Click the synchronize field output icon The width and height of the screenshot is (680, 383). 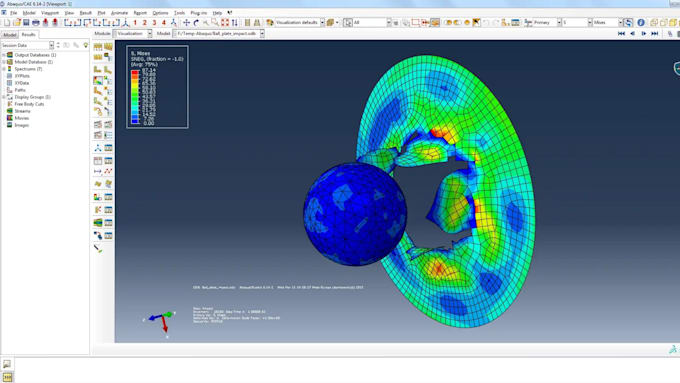[x=628, y=23]
